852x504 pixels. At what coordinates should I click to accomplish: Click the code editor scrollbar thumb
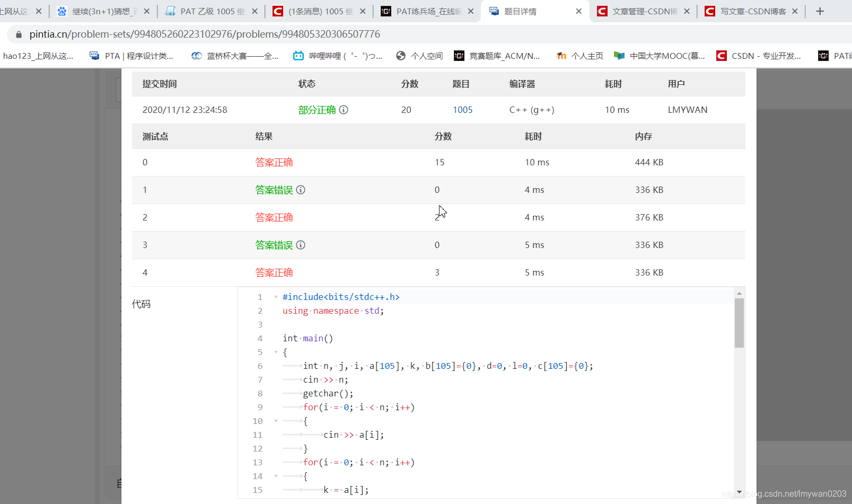739,323
